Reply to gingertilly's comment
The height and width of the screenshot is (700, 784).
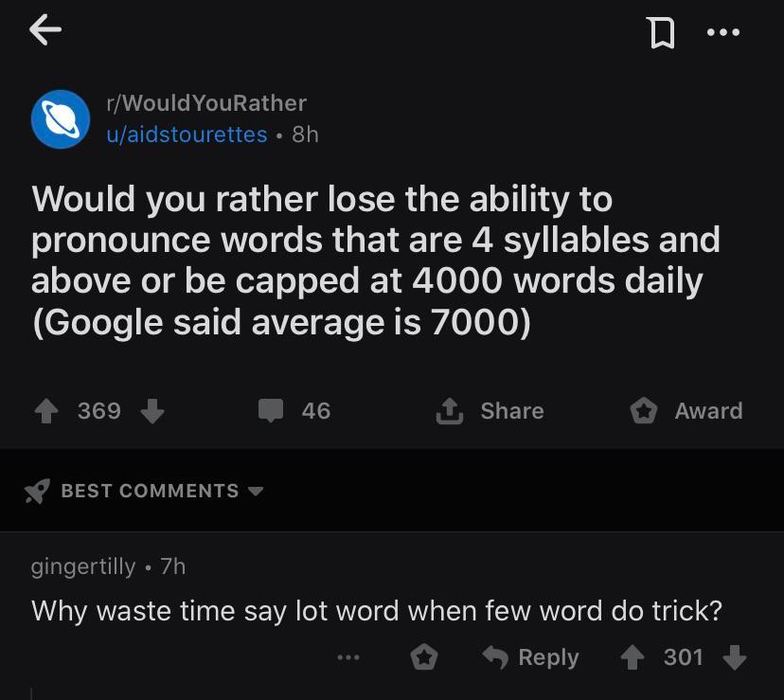(531, 656)
